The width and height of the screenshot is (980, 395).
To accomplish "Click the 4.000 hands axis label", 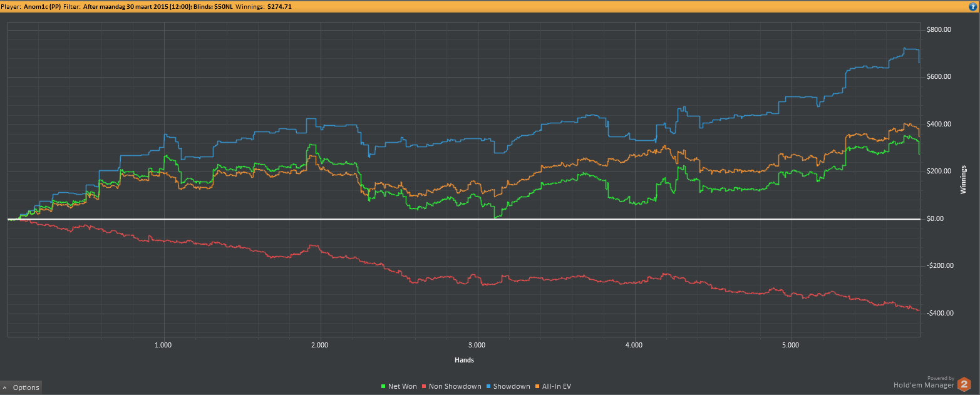I will pos(634,344).
